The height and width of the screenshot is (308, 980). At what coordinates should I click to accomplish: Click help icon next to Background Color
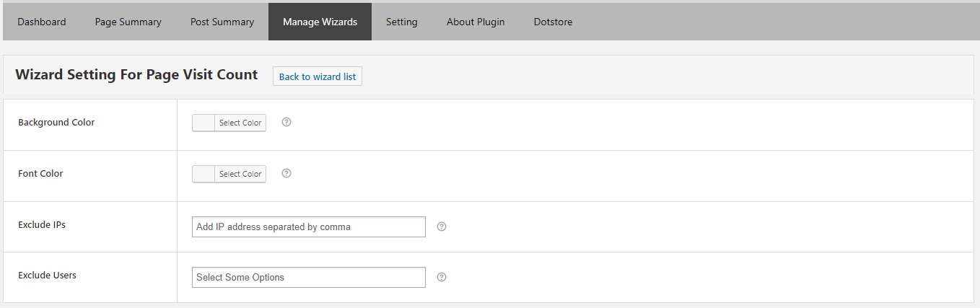click(x=286, y=123)
